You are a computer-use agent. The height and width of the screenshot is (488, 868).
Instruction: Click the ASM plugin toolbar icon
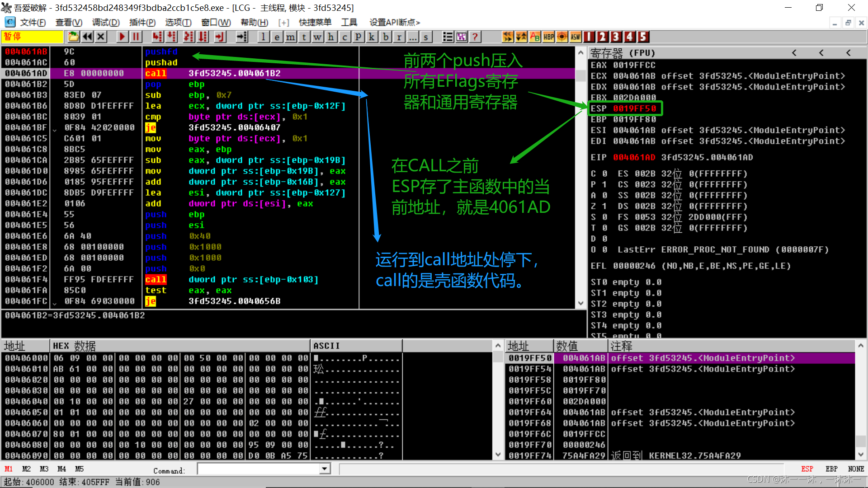575,37
